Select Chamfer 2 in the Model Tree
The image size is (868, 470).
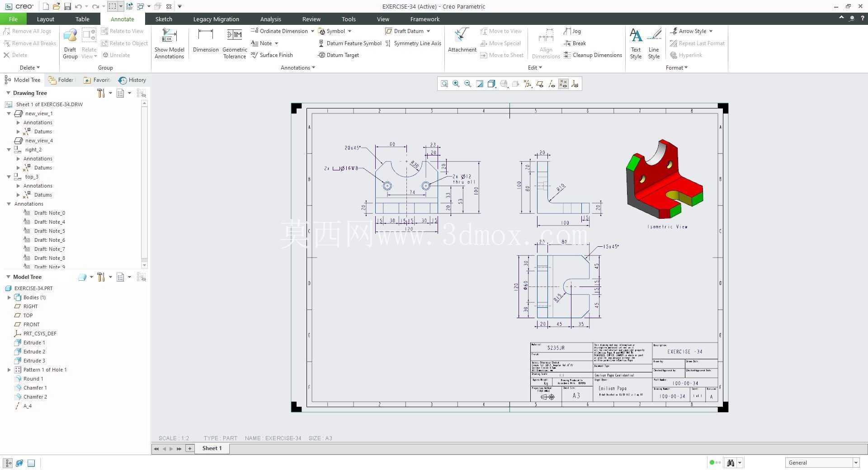(35, 397)
